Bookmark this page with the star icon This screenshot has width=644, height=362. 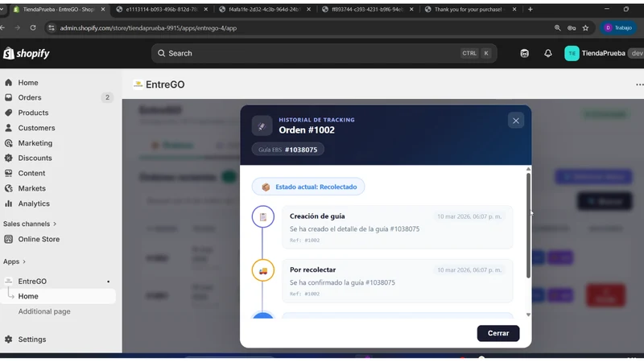tap(585, 28)
